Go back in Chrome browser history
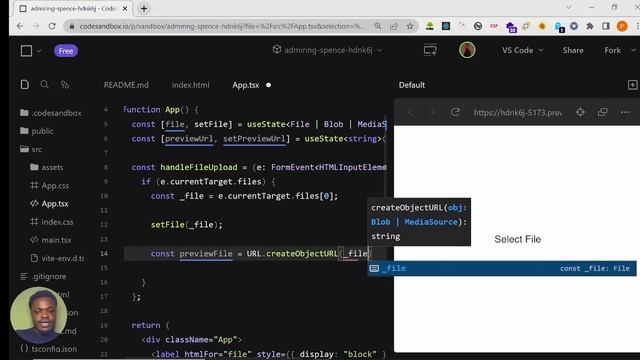Screen dimensions: 640x360 (x=20, y=26)
